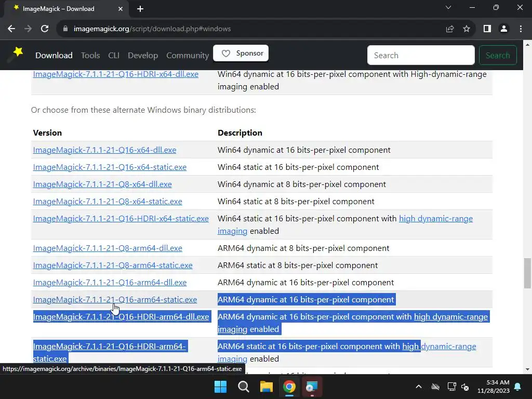Download ImageMagick-7.1.1-21-Q16-HDRI-x64-dll.exe

tap(116, 74)
